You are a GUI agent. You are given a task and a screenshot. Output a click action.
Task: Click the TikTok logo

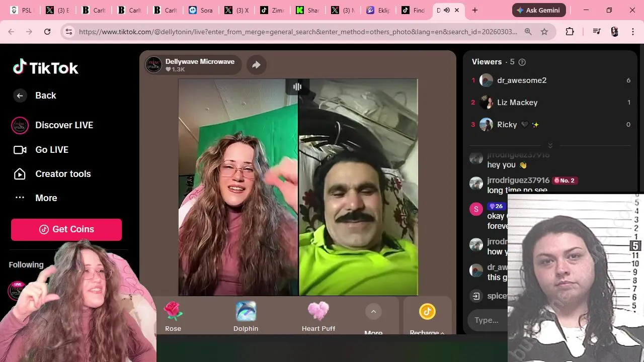(46, 67)
